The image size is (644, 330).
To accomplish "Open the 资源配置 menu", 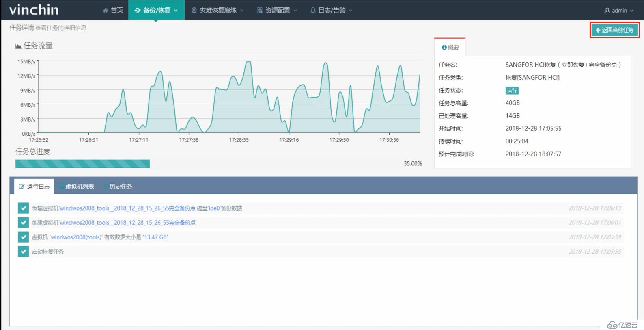I will coord(278,10).
